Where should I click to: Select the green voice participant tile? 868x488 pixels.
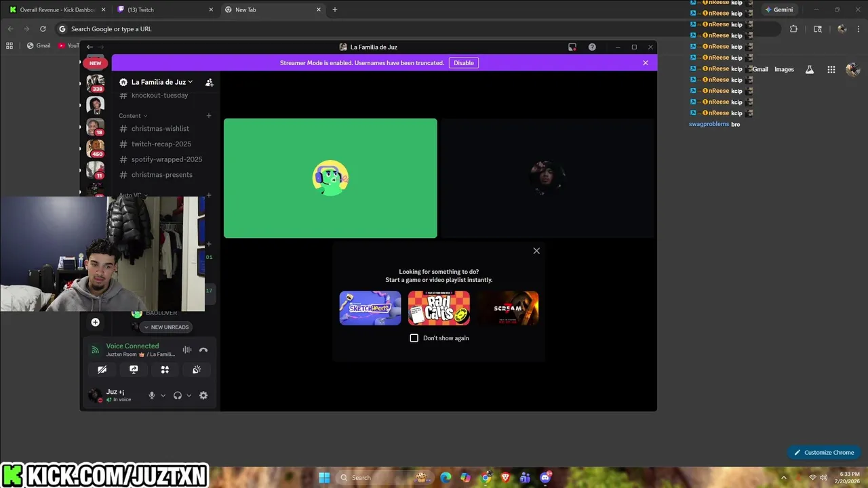(x=330, y=178)
